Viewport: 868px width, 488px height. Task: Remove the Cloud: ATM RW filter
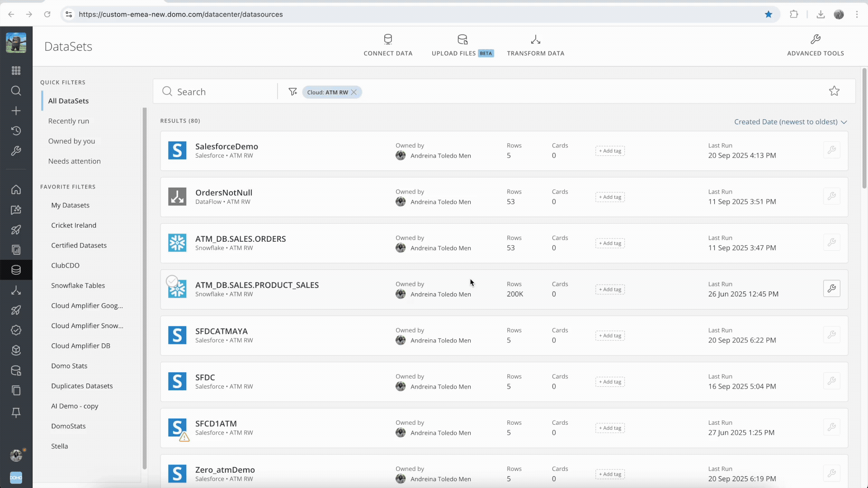[x=354, y=92]
